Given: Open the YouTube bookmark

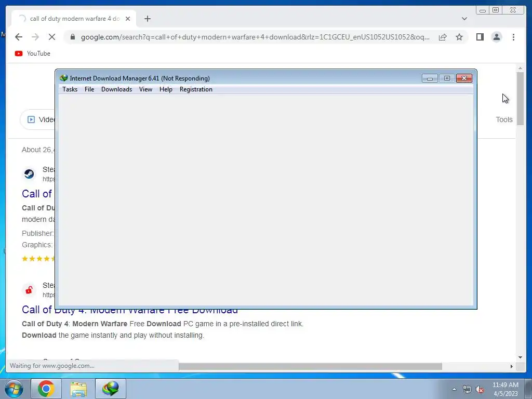Looking at the screenshot, I should click(33, 54).
